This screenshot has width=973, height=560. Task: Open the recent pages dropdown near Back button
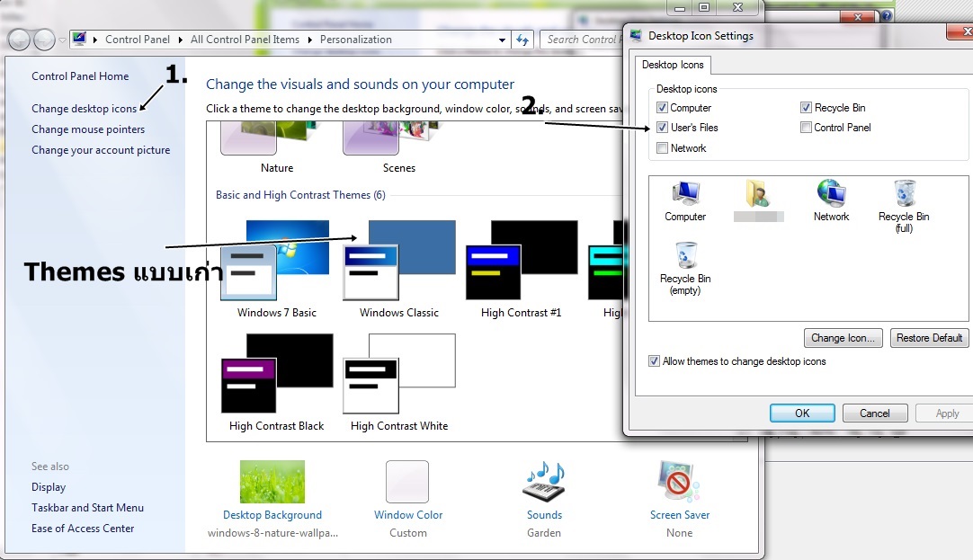click(62, 40)
